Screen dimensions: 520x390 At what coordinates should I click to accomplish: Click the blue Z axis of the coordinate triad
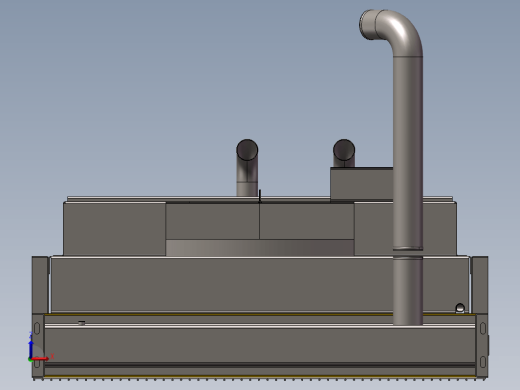(x=31, y=350)
